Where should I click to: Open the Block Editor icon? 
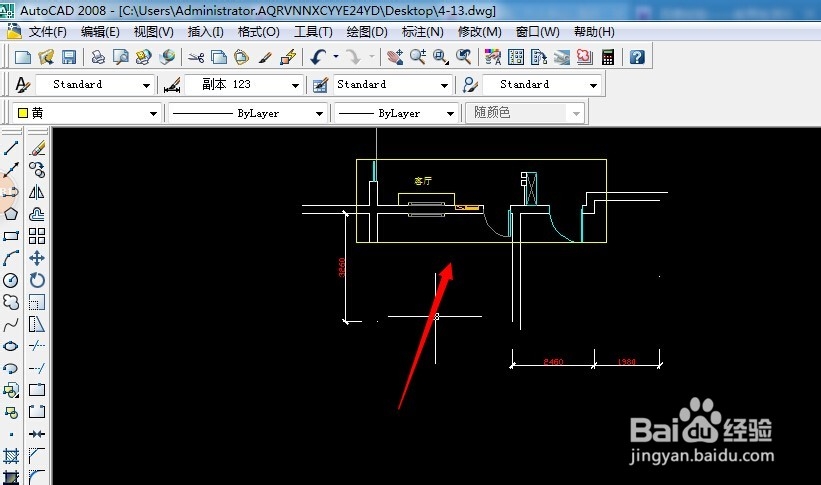(288, 57)
